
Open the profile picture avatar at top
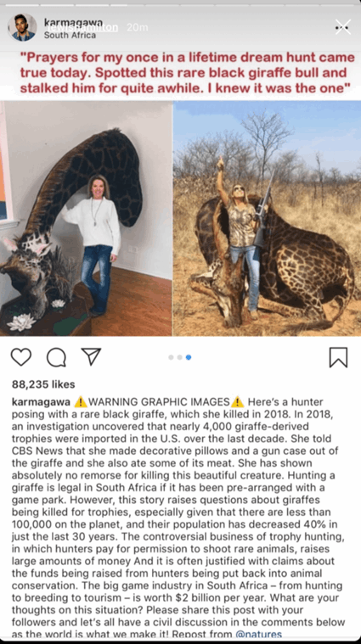point(22,27)
